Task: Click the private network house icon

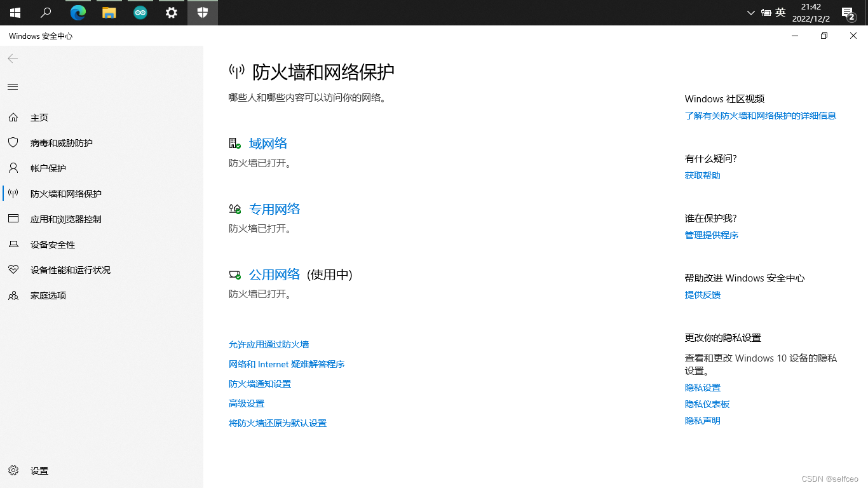Action: click(234, 209)
